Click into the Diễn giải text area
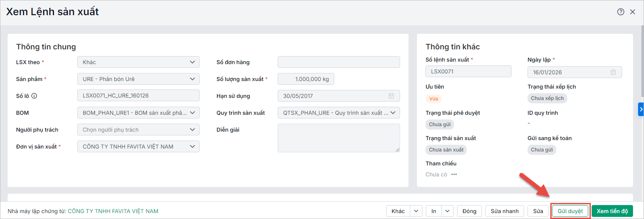Viewport: 644px width, 219px height. [338, 138]
